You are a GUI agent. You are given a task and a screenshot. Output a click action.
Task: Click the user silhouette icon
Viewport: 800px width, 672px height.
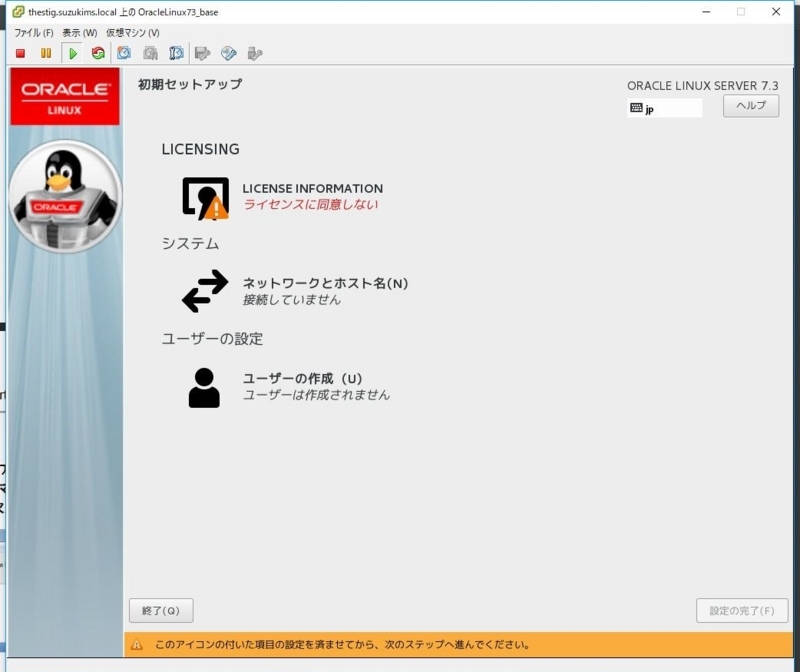(204, 388)
